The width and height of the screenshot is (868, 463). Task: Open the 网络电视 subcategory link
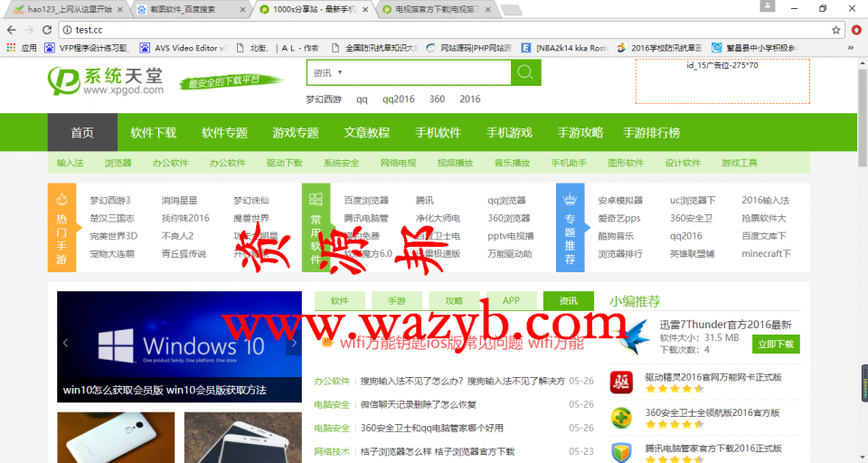click(x=398, y=163)
